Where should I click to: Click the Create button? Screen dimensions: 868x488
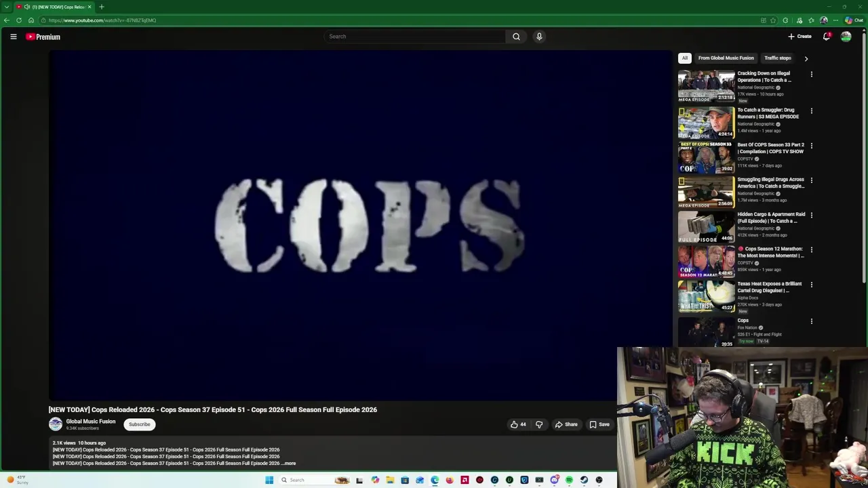pyautogui.click(x=800, y=37)
